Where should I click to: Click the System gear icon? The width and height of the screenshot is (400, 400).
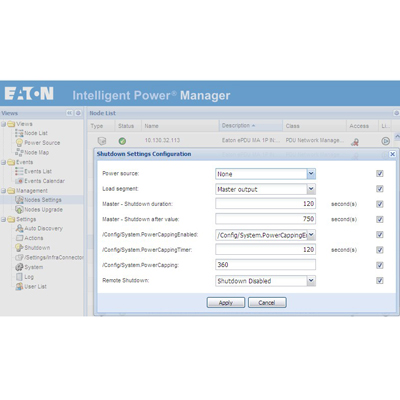(x=19, y=267)
